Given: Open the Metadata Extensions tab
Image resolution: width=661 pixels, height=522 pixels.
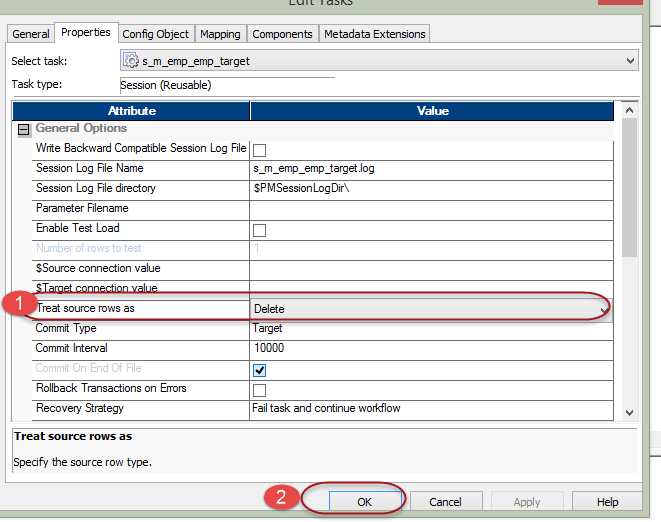Looking at the screenshot, I should (x=375, y=34).
